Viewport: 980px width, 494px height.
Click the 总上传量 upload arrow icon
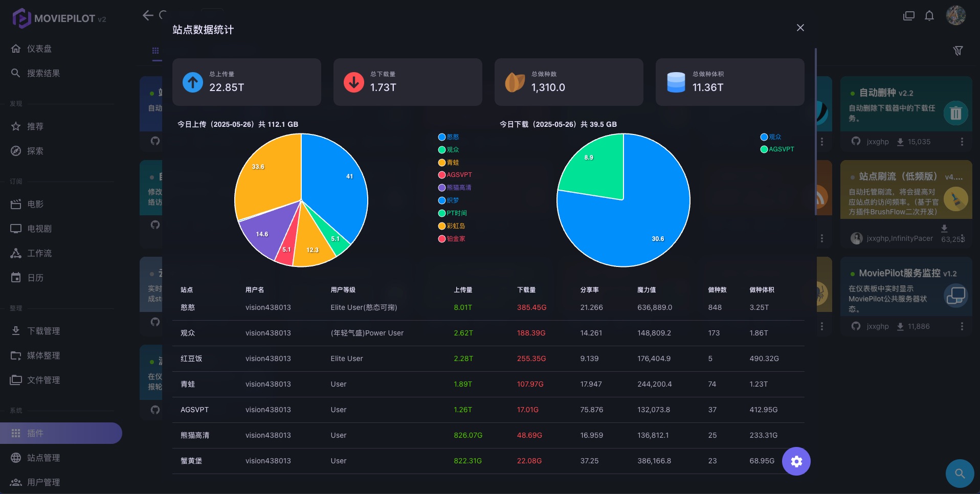(193, 82)
